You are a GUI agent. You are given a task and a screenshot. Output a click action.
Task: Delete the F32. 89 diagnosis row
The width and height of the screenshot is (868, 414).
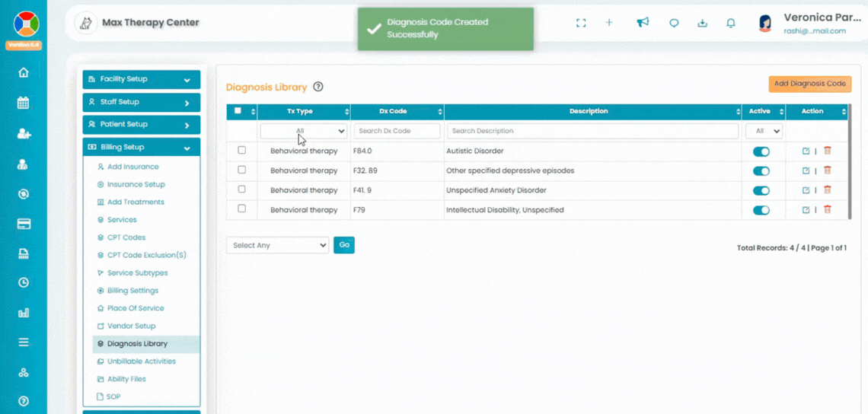(x=828, y=170)
